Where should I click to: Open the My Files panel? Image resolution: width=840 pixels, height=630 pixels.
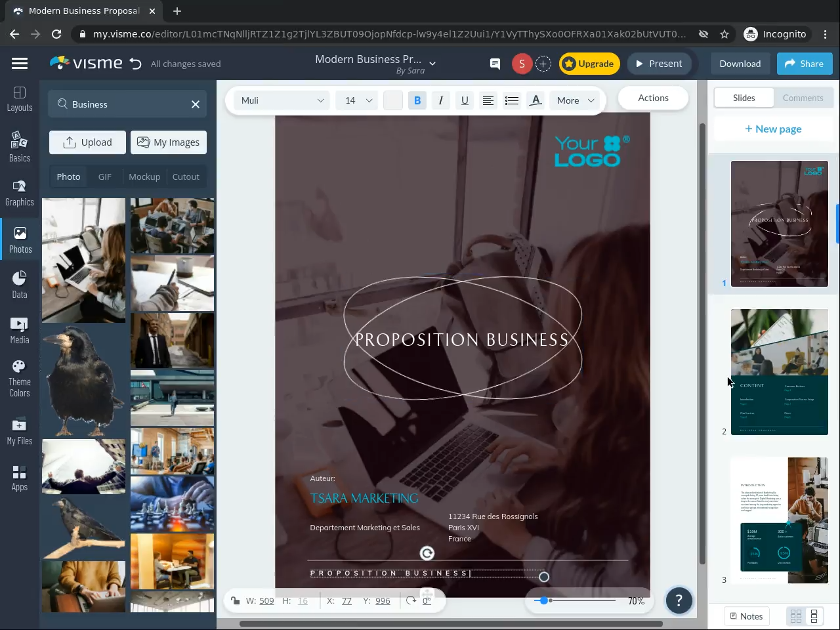pyautogui.click(x=20, y=431)
